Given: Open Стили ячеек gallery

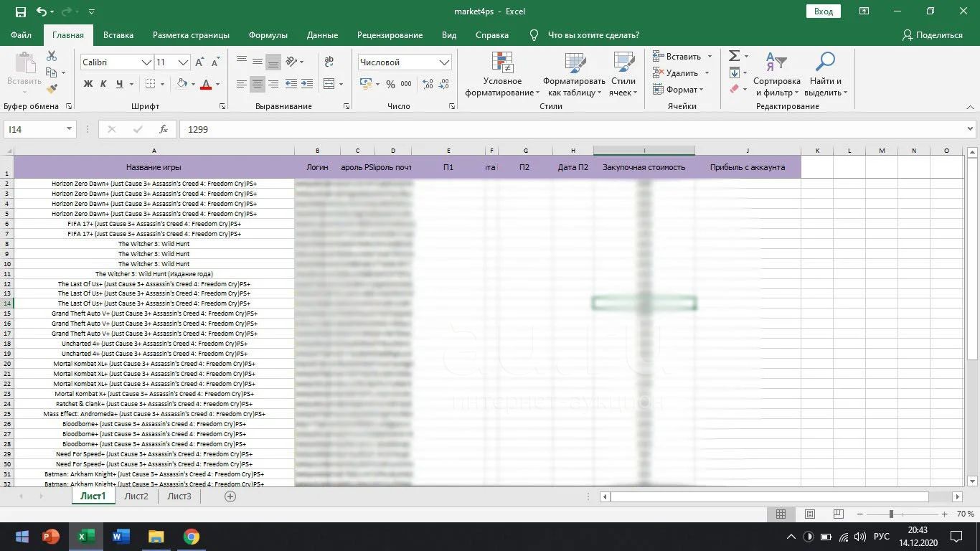Looking at the screenshot, I should click(x=623, y=75).
